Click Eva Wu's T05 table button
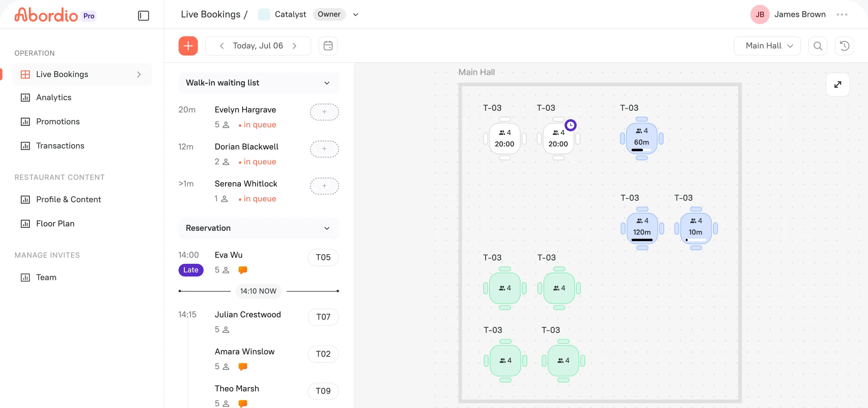 pyautogui.click(x=323, y=258)
